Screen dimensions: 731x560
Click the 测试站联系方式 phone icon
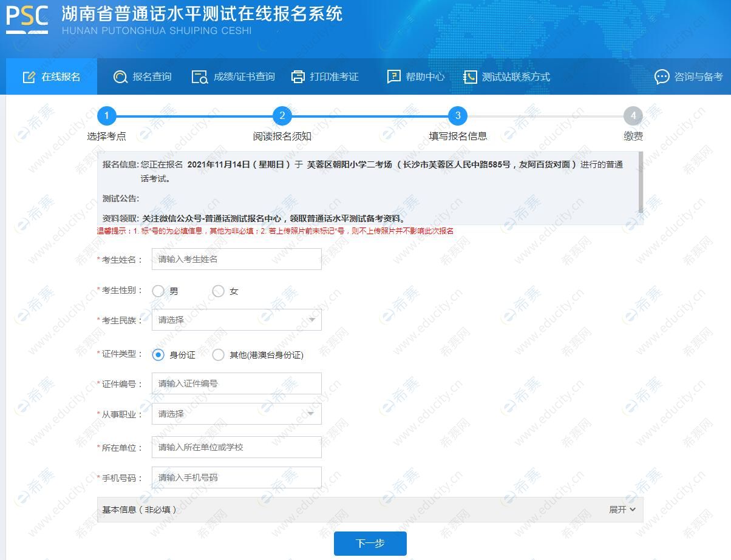point(470,77)
